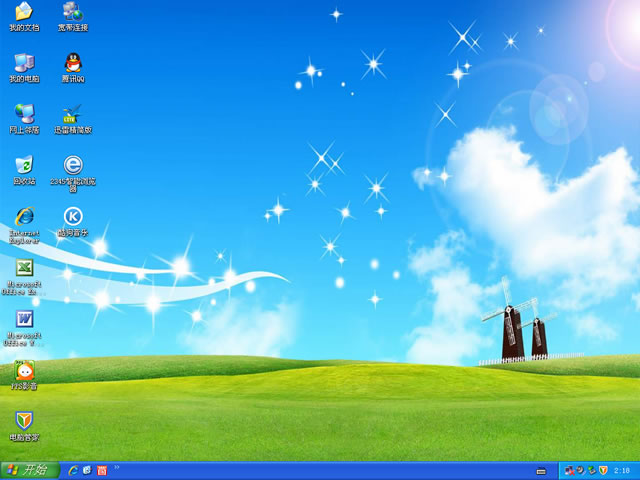Click the 宽带连接 broadband connection icon
This screenshot has width=640, height=480.
coord(72,12)
